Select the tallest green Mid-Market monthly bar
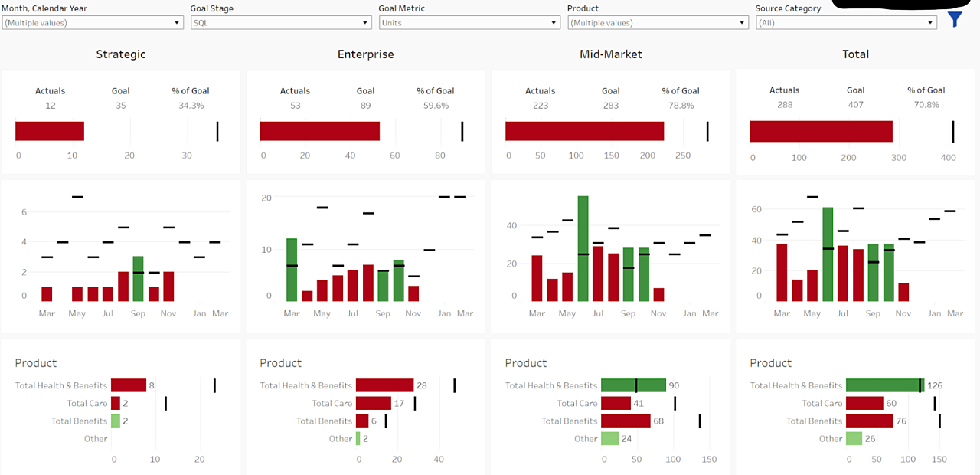Image resolution: width=980 pixels, height=475 pixels. pyautogui.click(x=583, y=249)
